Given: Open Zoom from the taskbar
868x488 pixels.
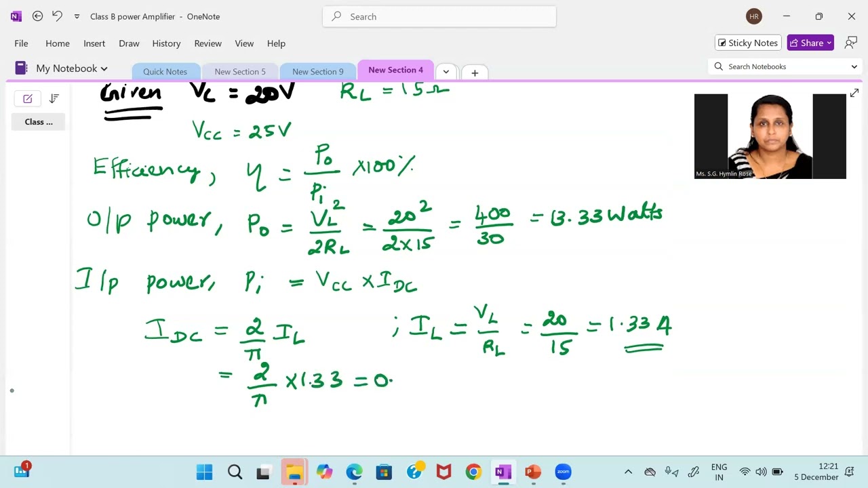Looking at the screenshot, I should (563, 472).
